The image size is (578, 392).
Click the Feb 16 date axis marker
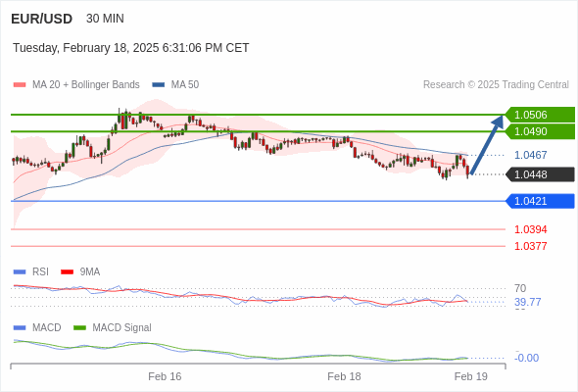point(165,376)
